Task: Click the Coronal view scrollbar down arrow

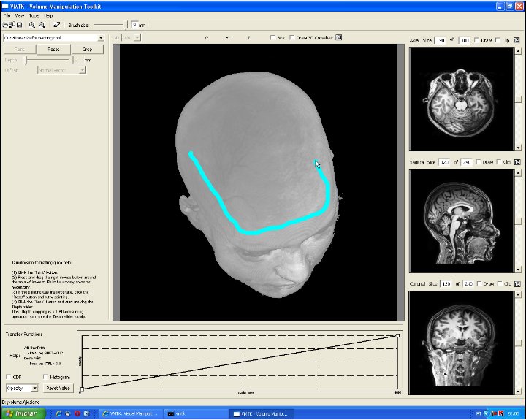Action: click(518, 392)
